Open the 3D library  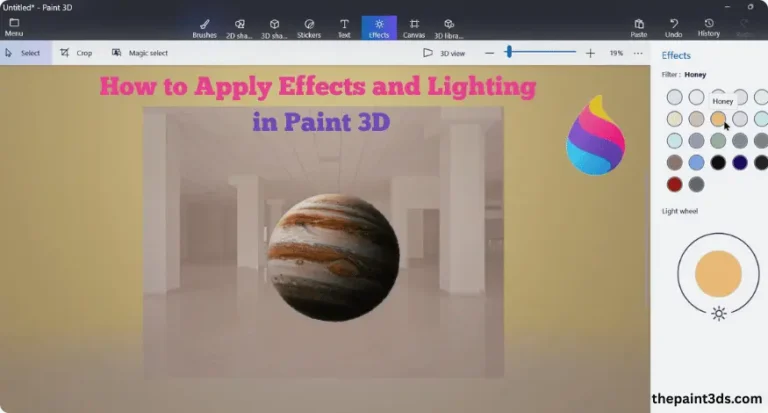(449, 28)
